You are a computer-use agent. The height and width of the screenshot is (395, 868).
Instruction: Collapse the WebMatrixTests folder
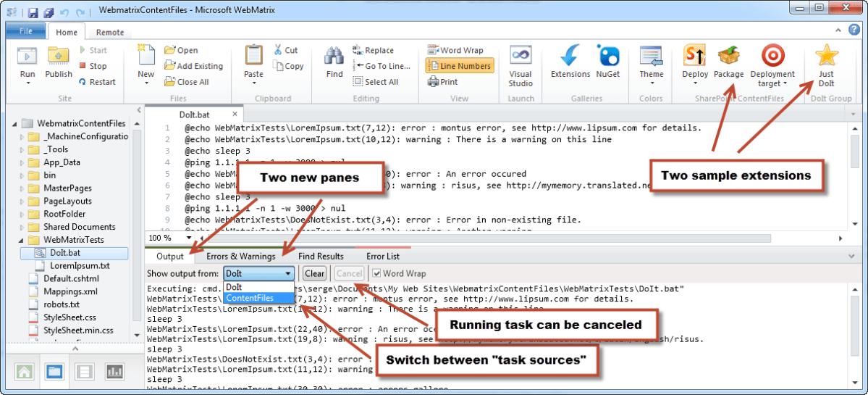[22, 240]
